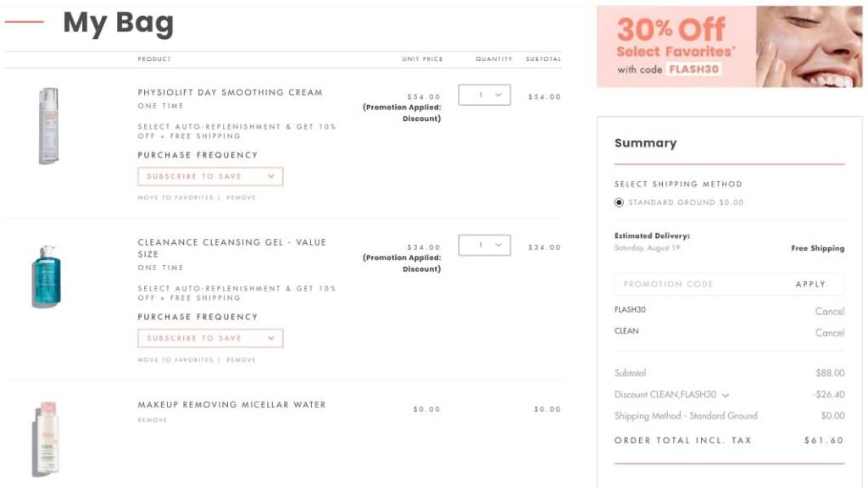Click the 30% Off FLASH30 banner
The height and width of the screenshot is (488, 868).
[729, 47]
